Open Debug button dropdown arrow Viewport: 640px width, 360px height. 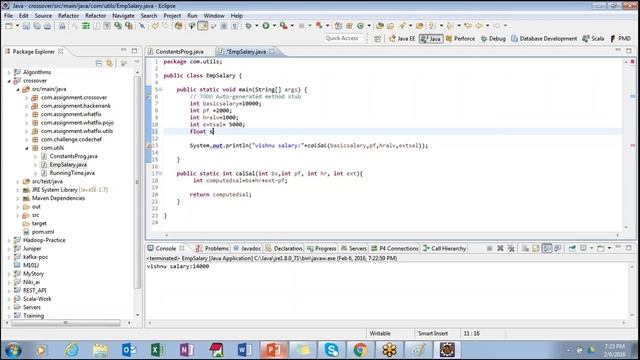click(257, 26)
